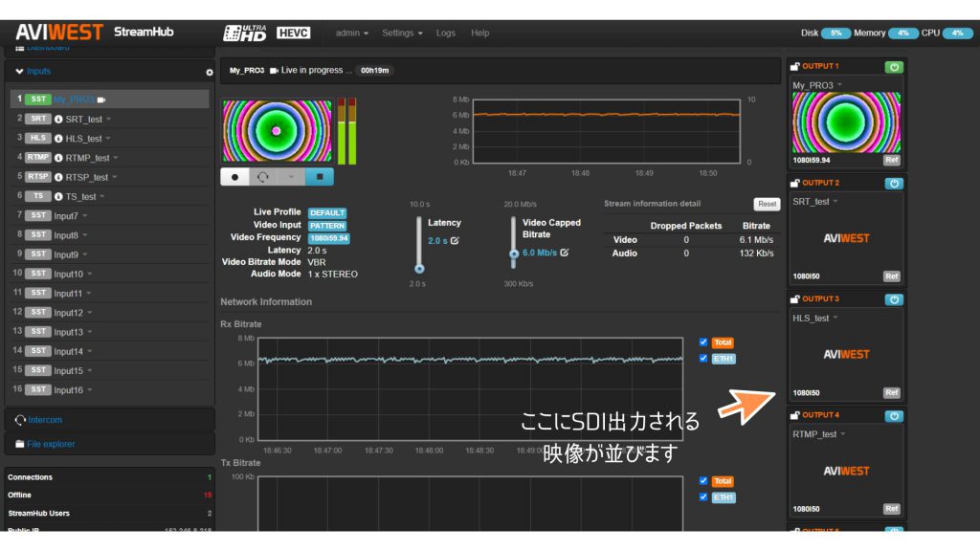The height and width of the screenshot is (551, 980).
Task: Toggle the power button on OUTPUT 2
Action: [x=894, y=184]
